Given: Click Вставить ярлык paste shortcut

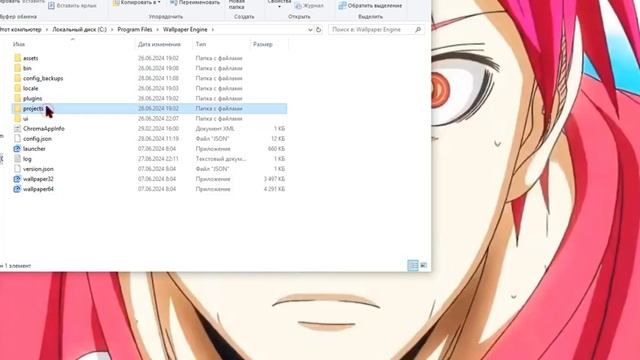Looking at the screenshot, I should (x=72, y=6).
